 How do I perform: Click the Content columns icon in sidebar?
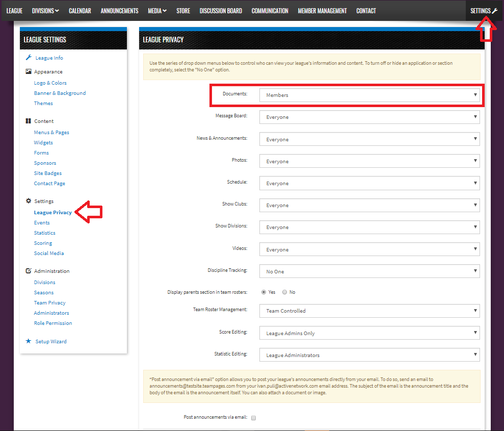point(29,121)
